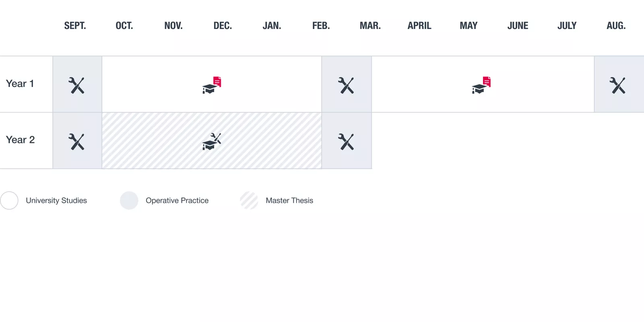This screenshot has height=322, width=644.
Task: Click the AUG. month header
Action: point(616,26)
